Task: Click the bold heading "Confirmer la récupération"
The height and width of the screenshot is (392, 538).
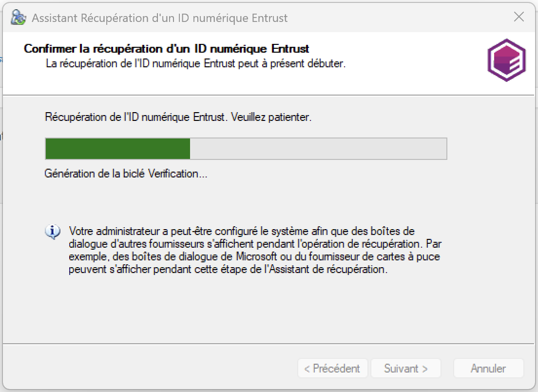Action: (166, 49)
